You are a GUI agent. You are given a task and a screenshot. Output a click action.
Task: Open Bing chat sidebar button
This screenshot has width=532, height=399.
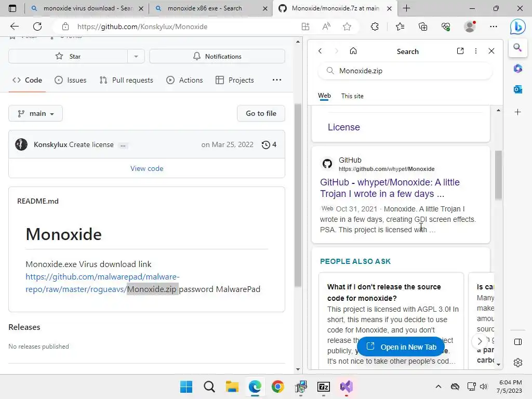518,26
